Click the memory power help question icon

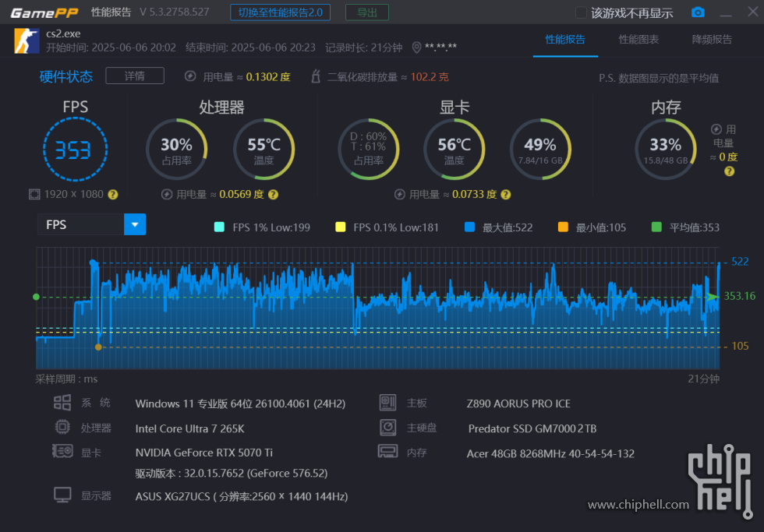(730, 171)
